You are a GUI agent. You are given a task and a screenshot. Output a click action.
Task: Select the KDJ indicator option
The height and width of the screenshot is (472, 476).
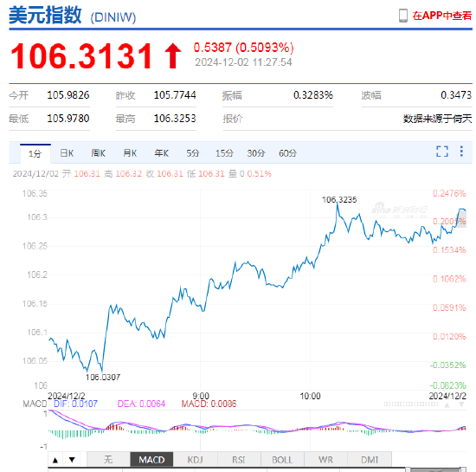pyautogui.click(x=196, y=460)
